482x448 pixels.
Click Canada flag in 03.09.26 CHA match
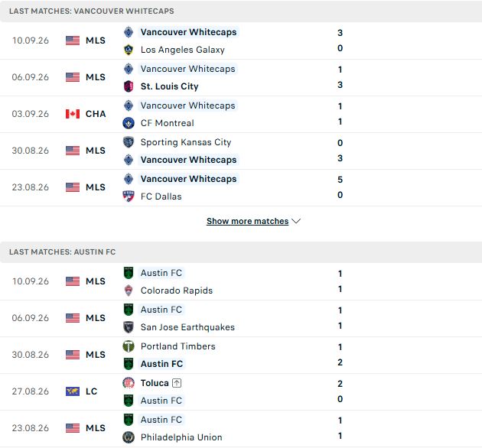(x=73, y=114)
